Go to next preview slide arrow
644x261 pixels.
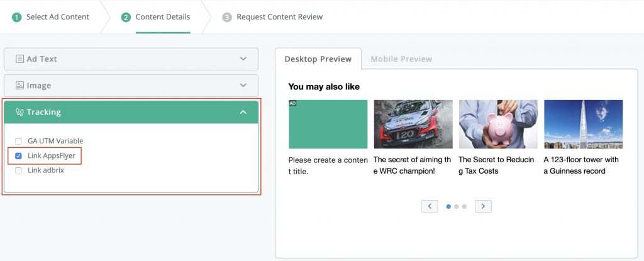(x=483, y=206)
